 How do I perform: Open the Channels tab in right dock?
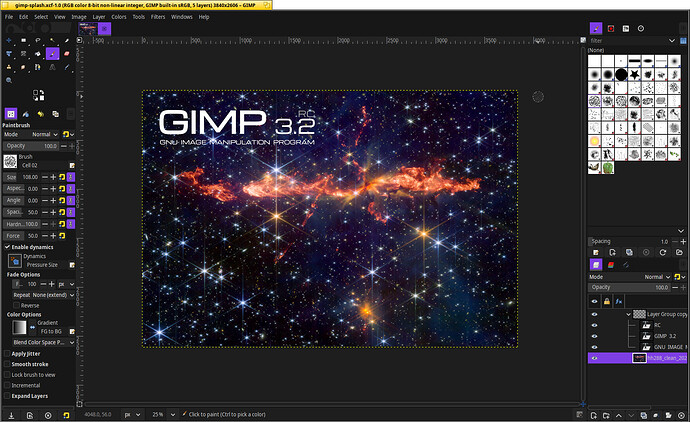point(611,264)
